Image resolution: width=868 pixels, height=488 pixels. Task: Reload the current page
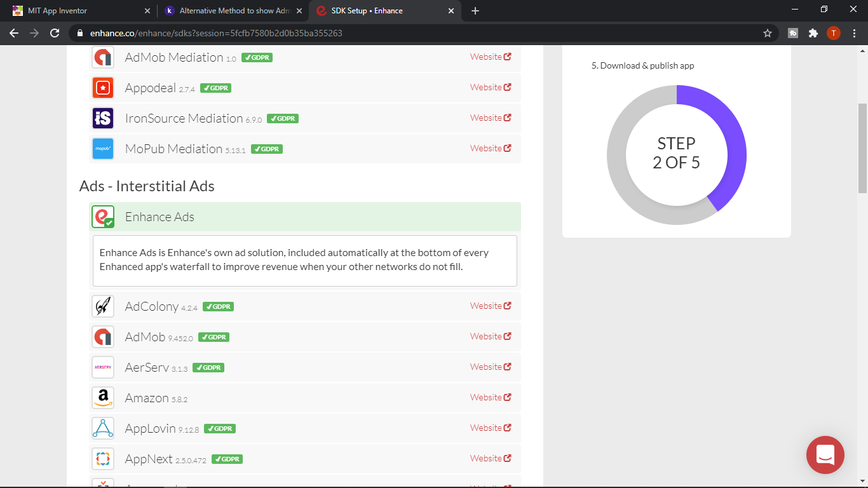(55, 33)
